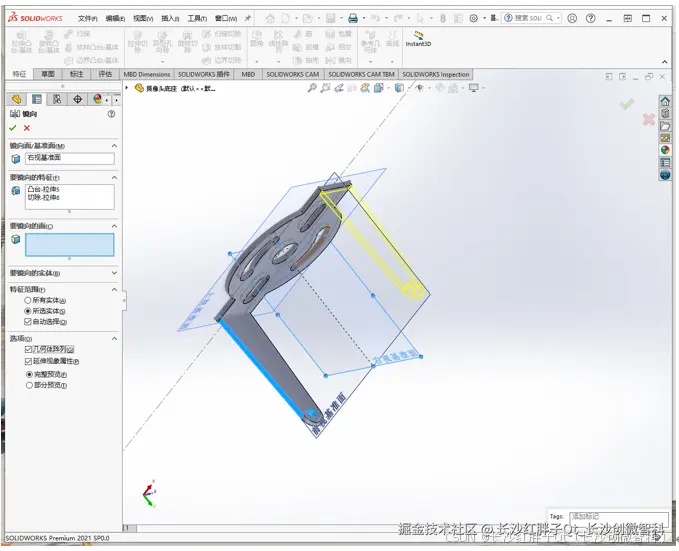
Task: Open the 视图 menu
Action: click(143, 19)
